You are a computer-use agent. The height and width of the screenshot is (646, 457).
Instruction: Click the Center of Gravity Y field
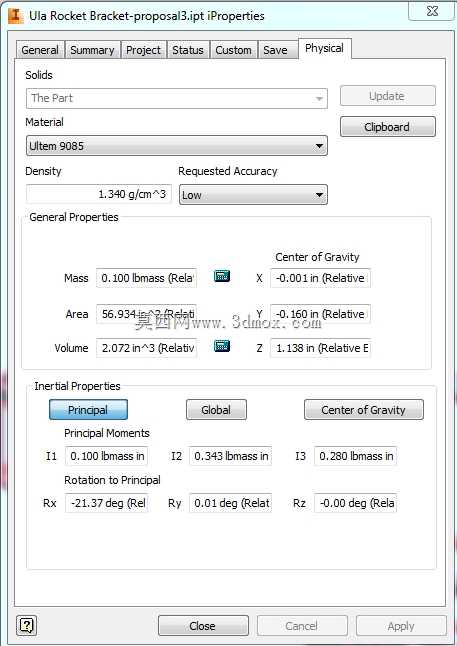pyautogui.click(x=320, y=314)
